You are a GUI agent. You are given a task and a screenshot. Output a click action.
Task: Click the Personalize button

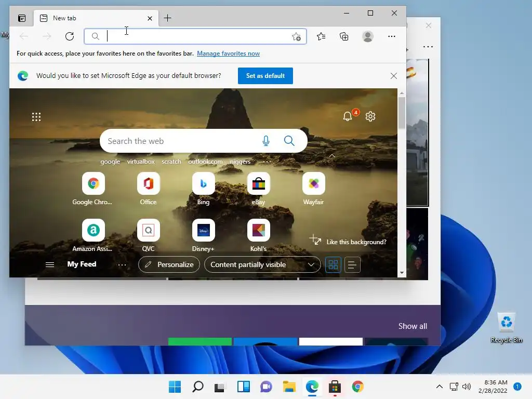coord(169,264)
